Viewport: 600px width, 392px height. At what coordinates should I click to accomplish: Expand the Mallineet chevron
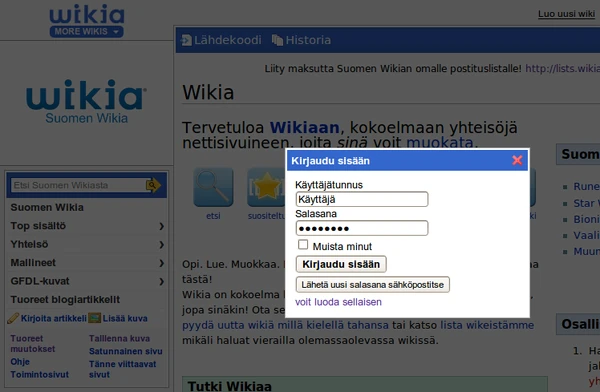(161, 263)
